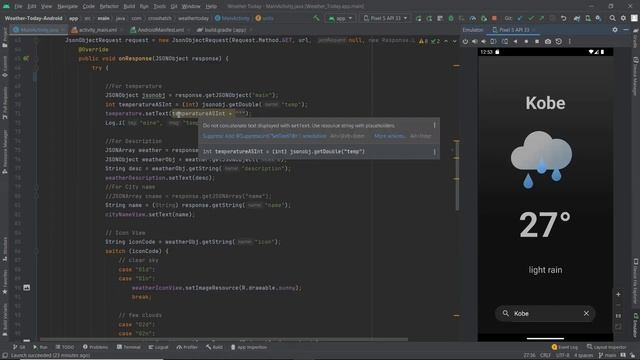The image size is (640, 360).
Task: Click the UTF-8 encoding status entry
Action: click(x=562, y=356)
